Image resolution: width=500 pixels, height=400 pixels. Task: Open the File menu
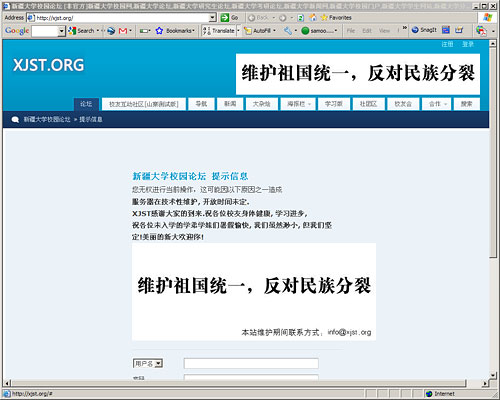[x=351, y=31]
